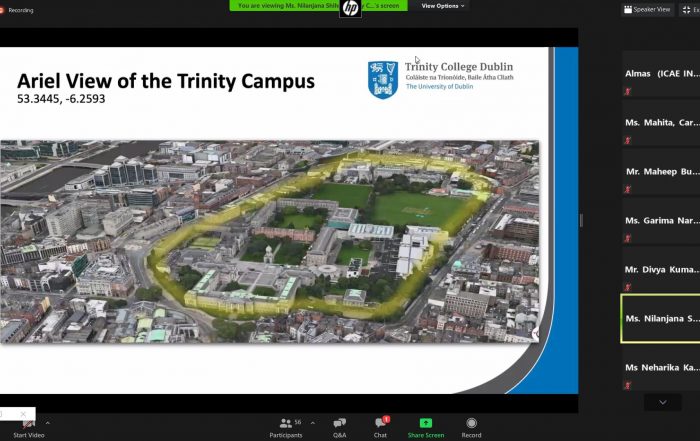The image size is (700, 441).
Task: Click muted mic icon on Ms. Mahita tile
Action: pyautogui.click(x=628, y=141)
